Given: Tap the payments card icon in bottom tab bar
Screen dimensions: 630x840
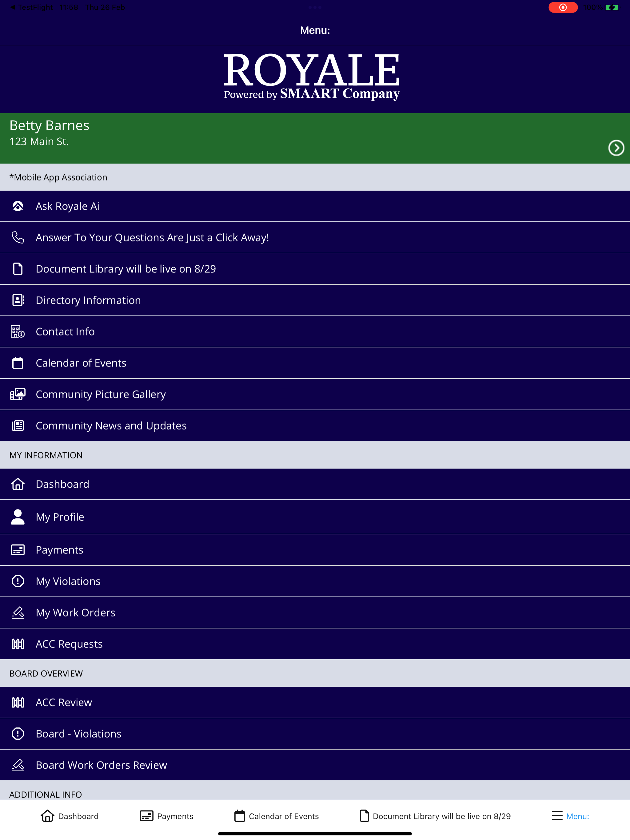Looking at the screenshot, I should point(147,816).
